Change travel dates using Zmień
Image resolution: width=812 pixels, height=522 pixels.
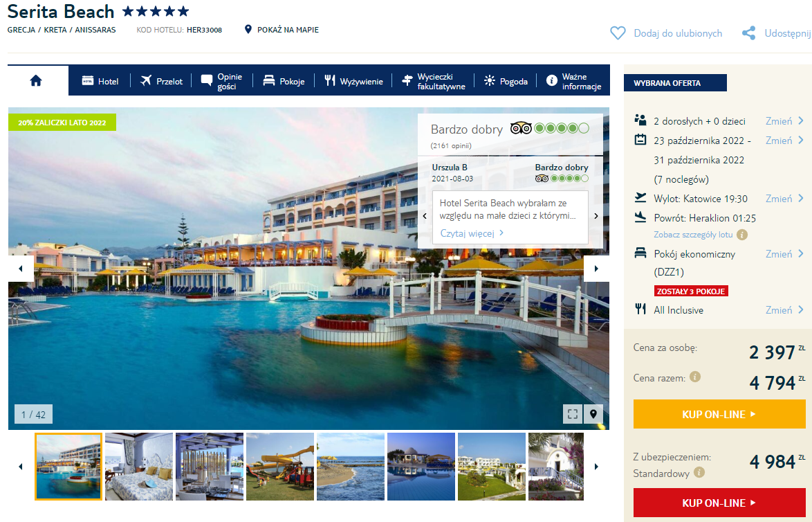click(784, 141)
